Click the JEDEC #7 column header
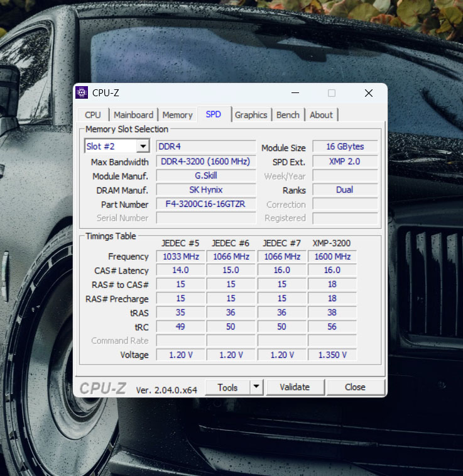The image size is (463, 476). coord(281,243)
